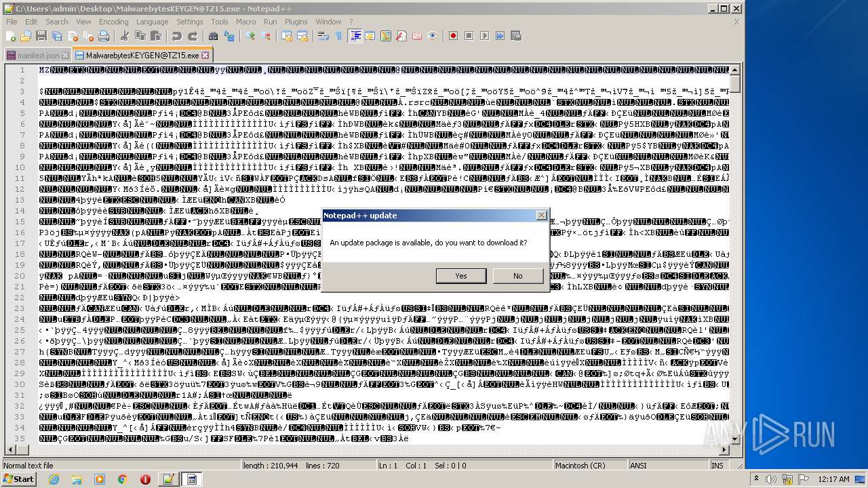Zoom in using the toolbar magnifier icon
868x488 pixels.
click(x=251, y=36)
